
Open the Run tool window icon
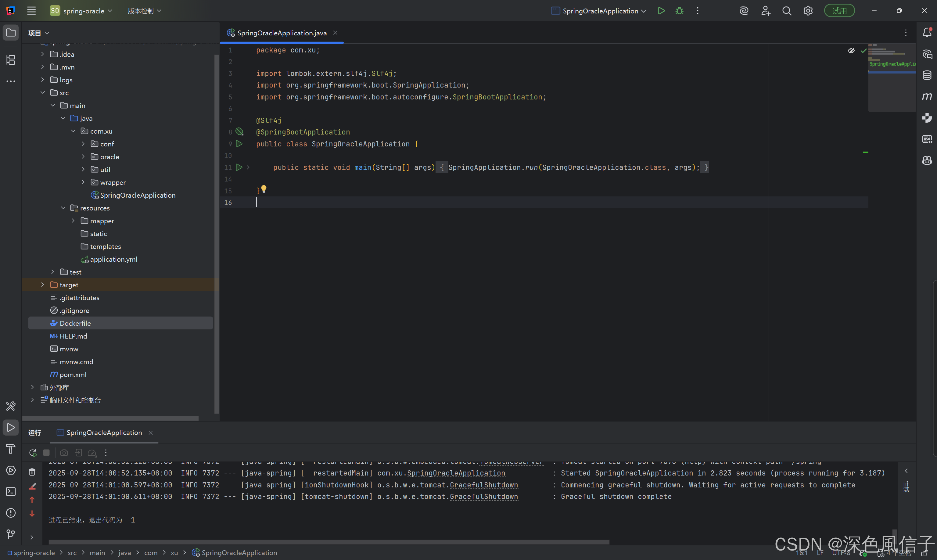tap(11, 428)
